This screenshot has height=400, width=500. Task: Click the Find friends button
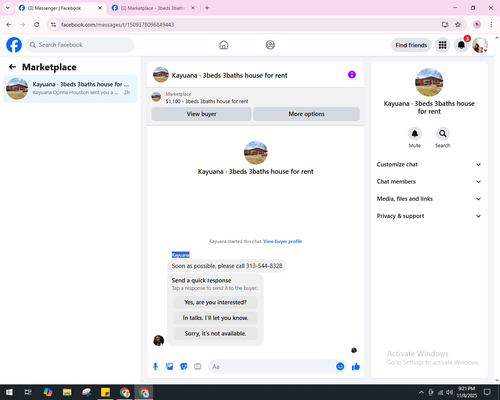pyautogui.click(x=411, y=45)
